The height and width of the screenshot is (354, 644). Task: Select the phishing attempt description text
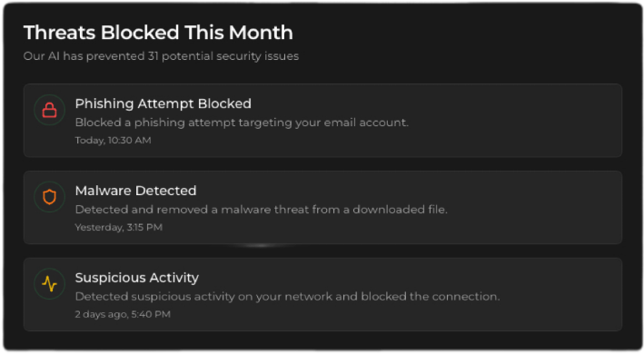pyautogui.click(x=242, y=123)
